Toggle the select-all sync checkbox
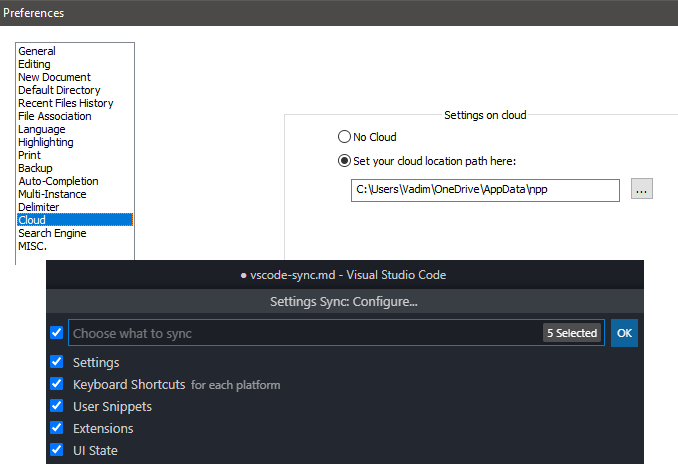The height and width of the screenshot is (469, 678). click(57, 333)
